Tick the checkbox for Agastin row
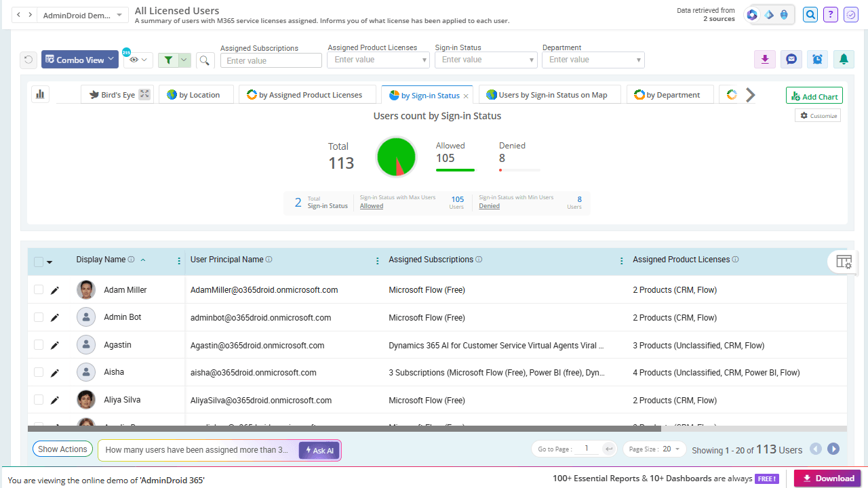 pyautogui.click(x=39, y=344)
